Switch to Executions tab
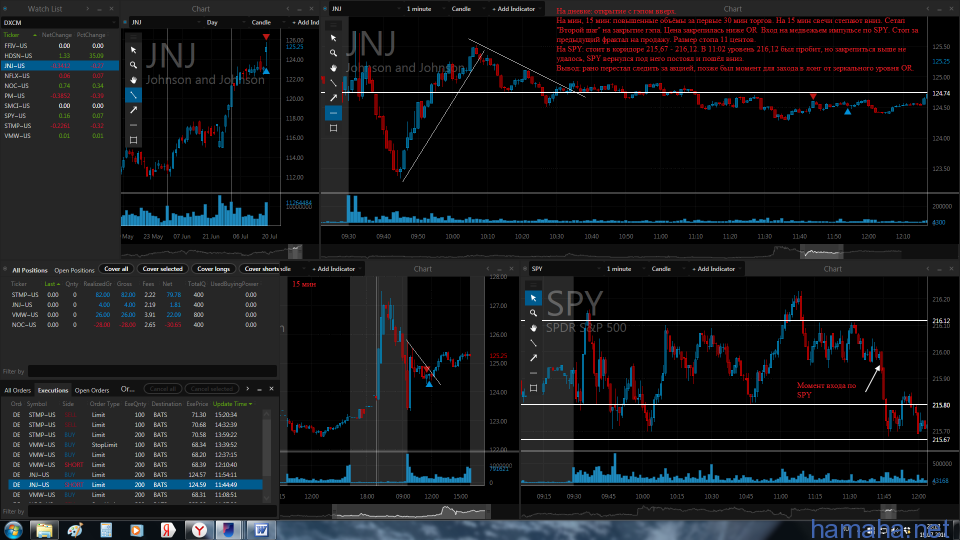This screenshot has height=540, width=960. (x=53, y=391)
